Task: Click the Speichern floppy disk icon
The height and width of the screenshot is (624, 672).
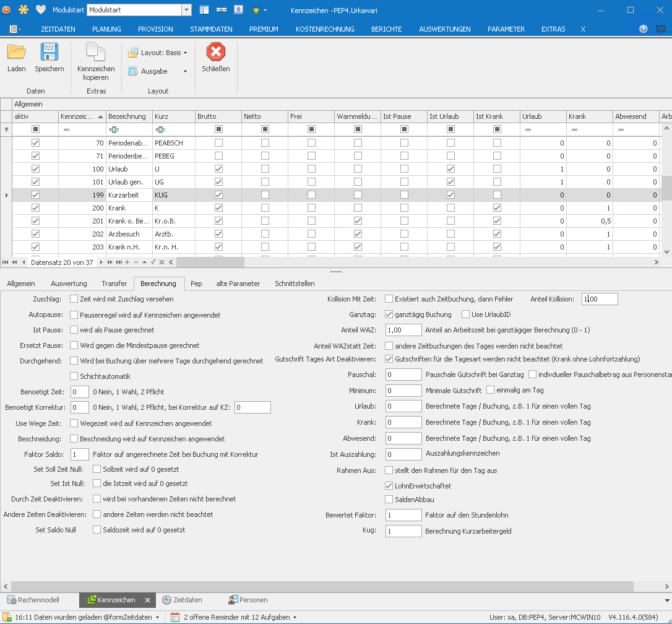Action: tap(49, 52)
